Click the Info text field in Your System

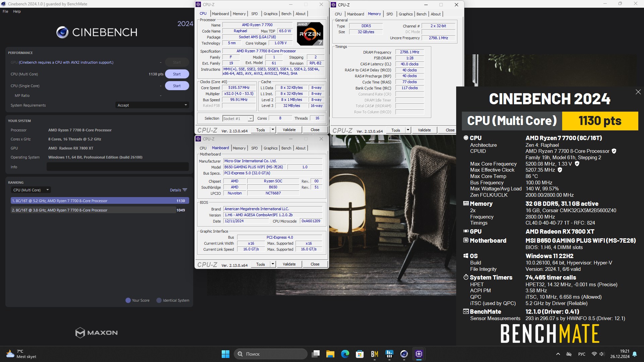[117, 167]
